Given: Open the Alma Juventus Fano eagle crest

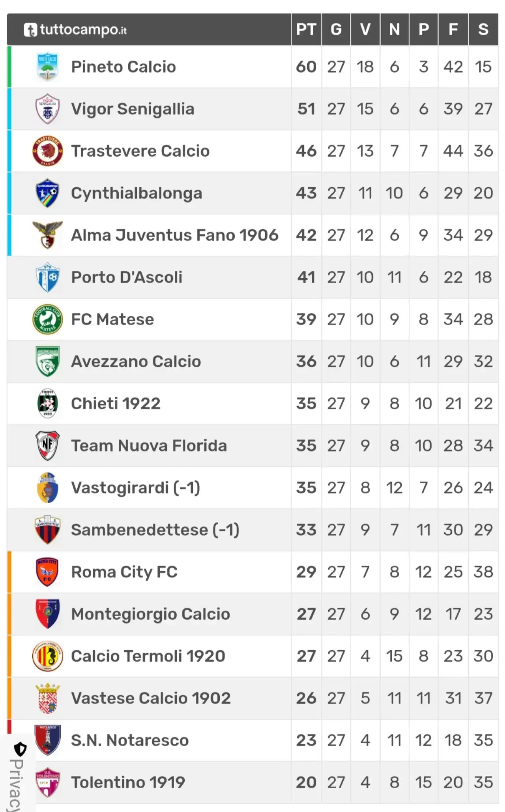Looking at the screenshot, I should (x=47, y=235).
